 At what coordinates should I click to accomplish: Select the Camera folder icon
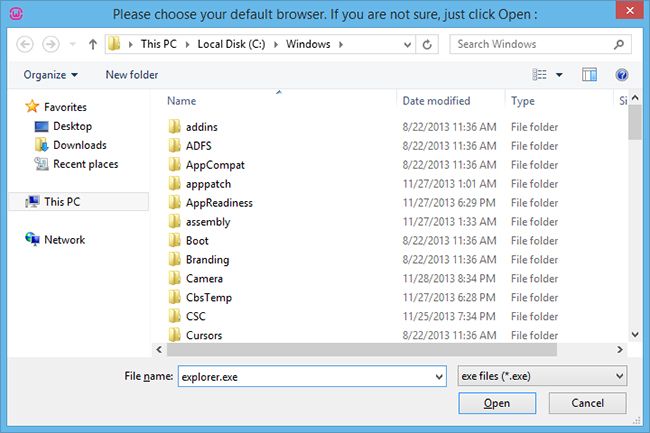[175, 278]
